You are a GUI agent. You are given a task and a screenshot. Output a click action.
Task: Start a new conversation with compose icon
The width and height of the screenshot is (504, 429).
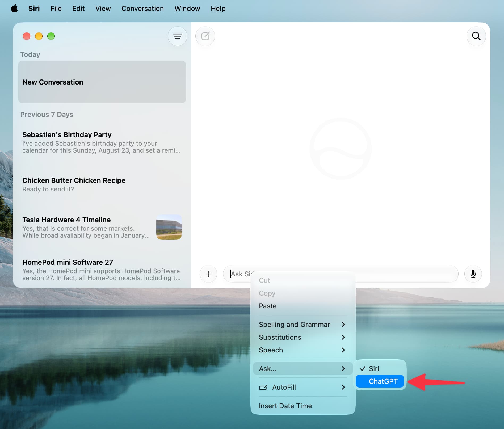[205, 36]
